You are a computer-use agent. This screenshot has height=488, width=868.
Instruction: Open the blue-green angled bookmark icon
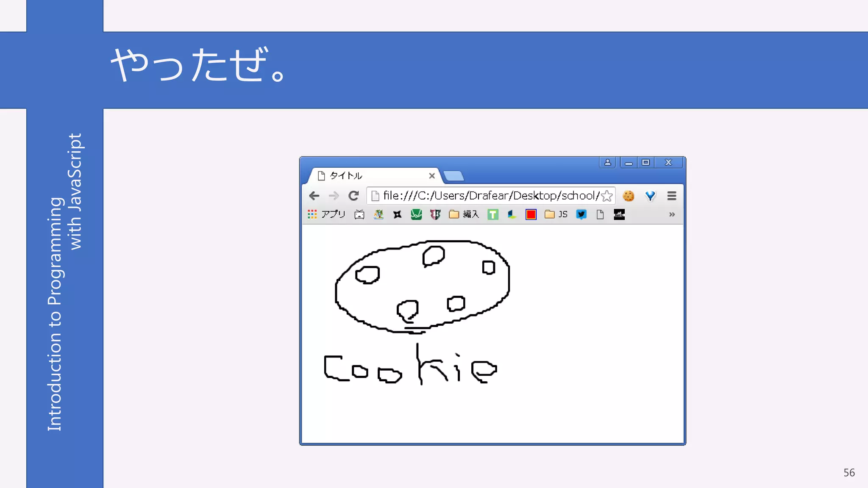512,214
